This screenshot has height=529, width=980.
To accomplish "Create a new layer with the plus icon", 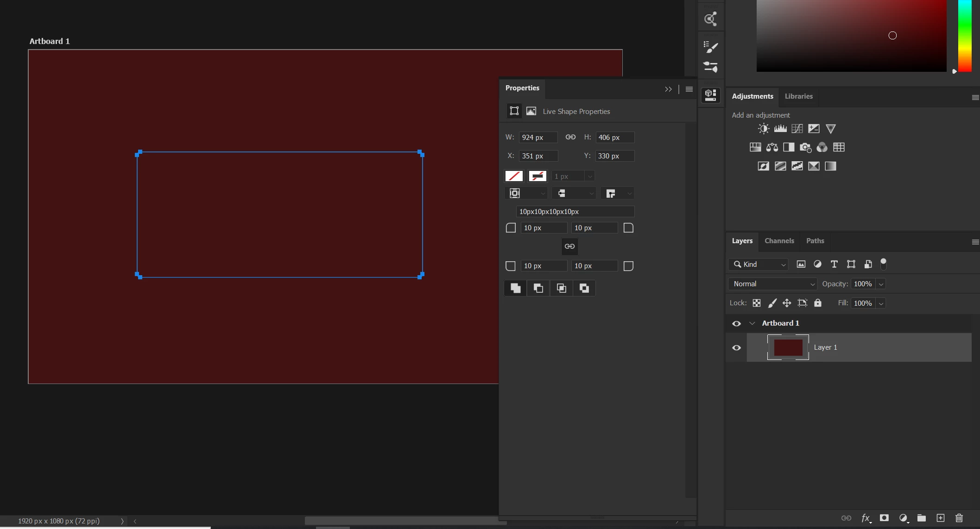I will click(x=940, y=518).
